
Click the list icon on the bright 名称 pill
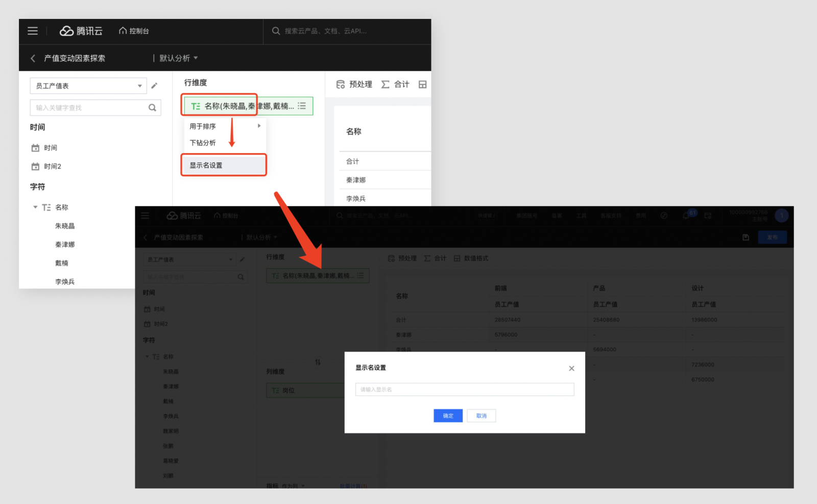click(302, 106)
